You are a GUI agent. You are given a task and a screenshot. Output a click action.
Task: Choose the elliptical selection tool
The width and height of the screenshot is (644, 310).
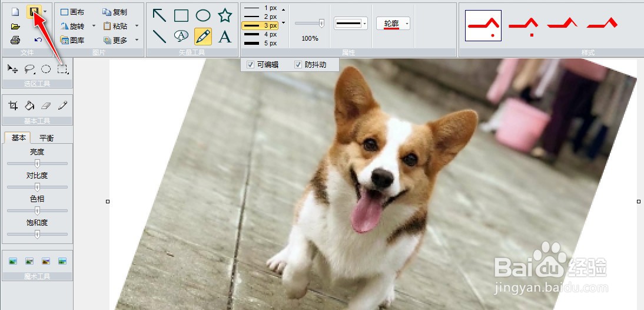(x=46, y=69)
